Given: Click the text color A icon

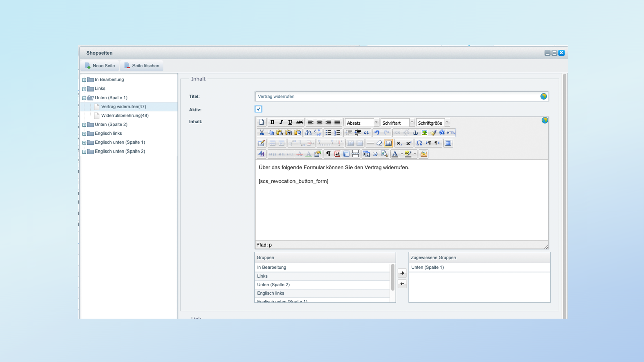Looking at the screenshot, I should [395, 154].
